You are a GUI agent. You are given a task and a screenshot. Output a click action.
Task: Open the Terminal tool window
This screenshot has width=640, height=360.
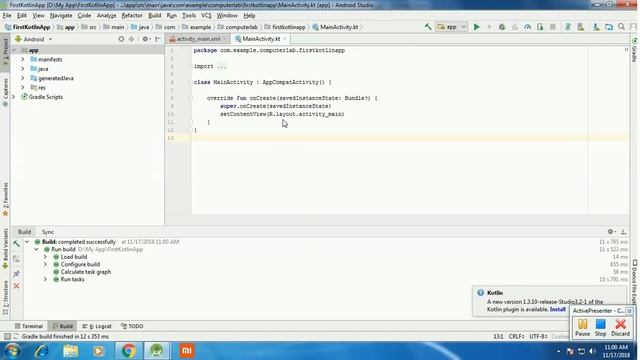pos(28,326)
